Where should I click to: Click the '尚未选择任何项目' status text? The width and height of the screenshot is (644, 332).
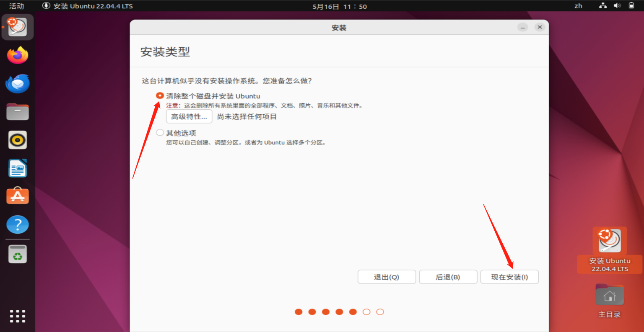coord(247,117)
